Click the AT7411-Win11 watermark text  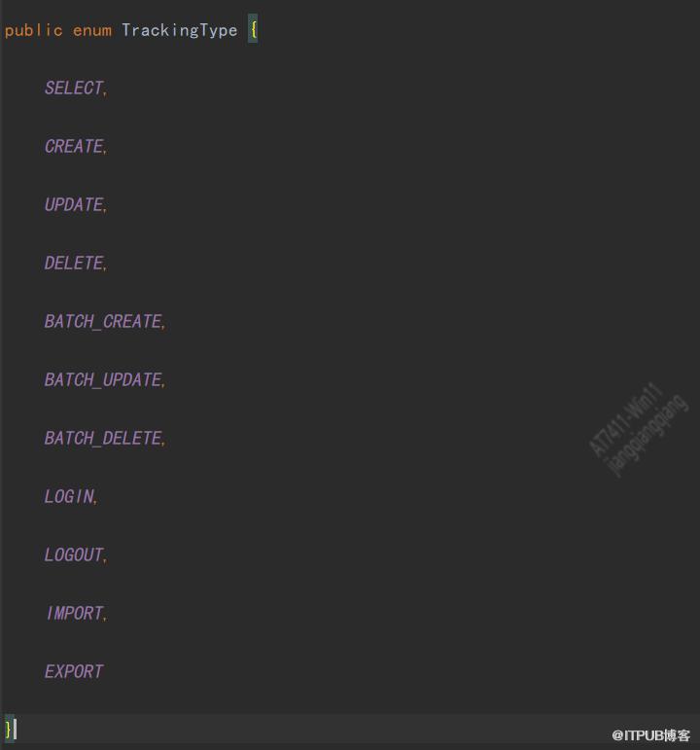point(625,420)
